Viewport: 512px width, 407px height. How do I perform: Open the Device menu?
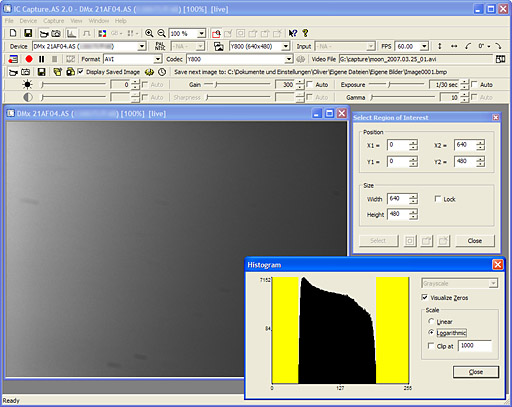[x=28, y=21]
